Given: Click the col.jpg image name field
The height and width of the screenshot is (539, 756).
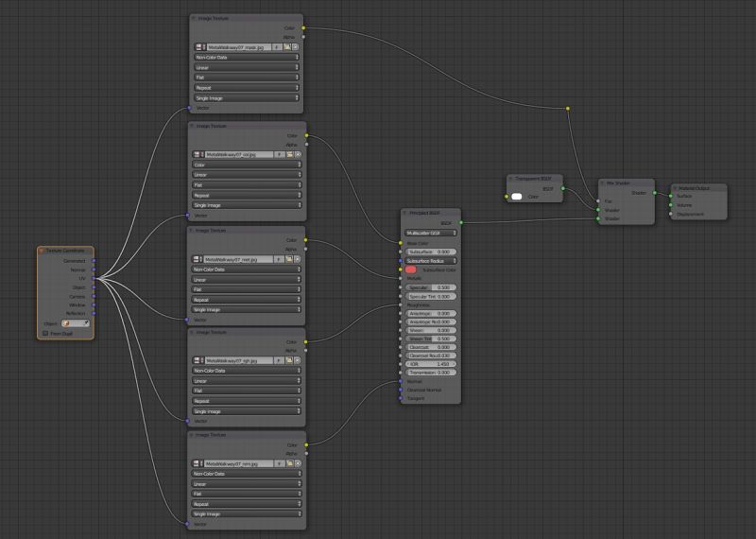Looking at the screenshot, I should coord(239,154).
